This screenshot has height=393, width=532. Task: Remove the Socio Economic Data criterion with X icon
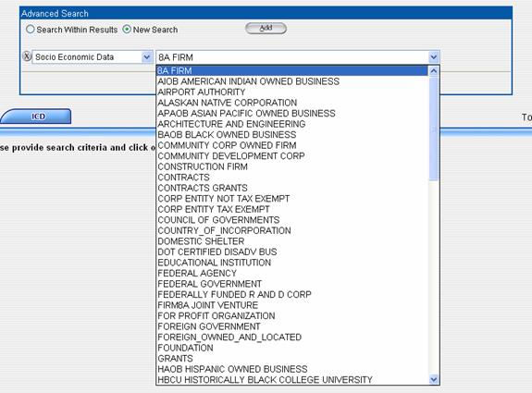click(x=27, y=56)
